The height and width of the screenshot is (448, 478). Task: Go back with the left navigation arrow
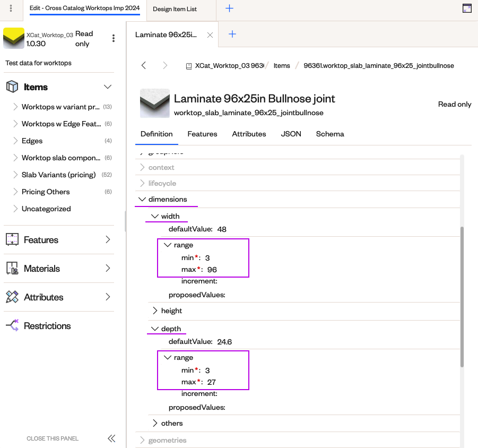click(144, 65)
